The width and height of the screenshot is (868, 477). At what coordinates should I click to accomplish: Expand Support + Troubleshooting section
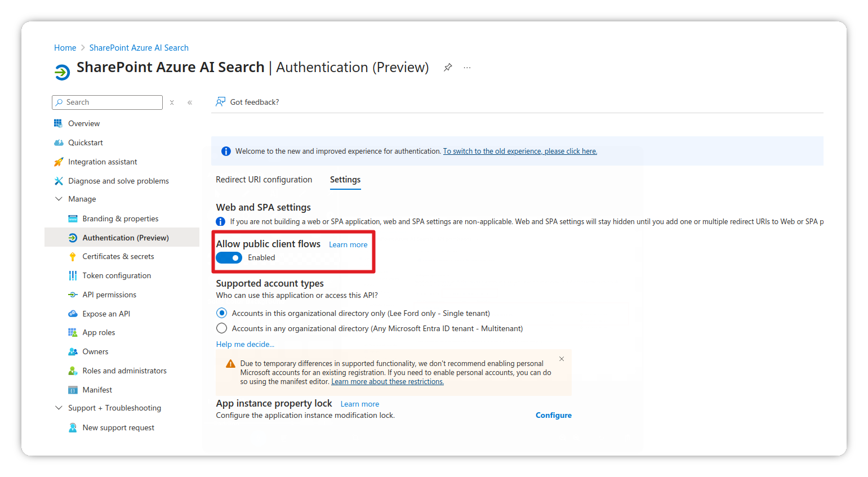coord(59,407)
